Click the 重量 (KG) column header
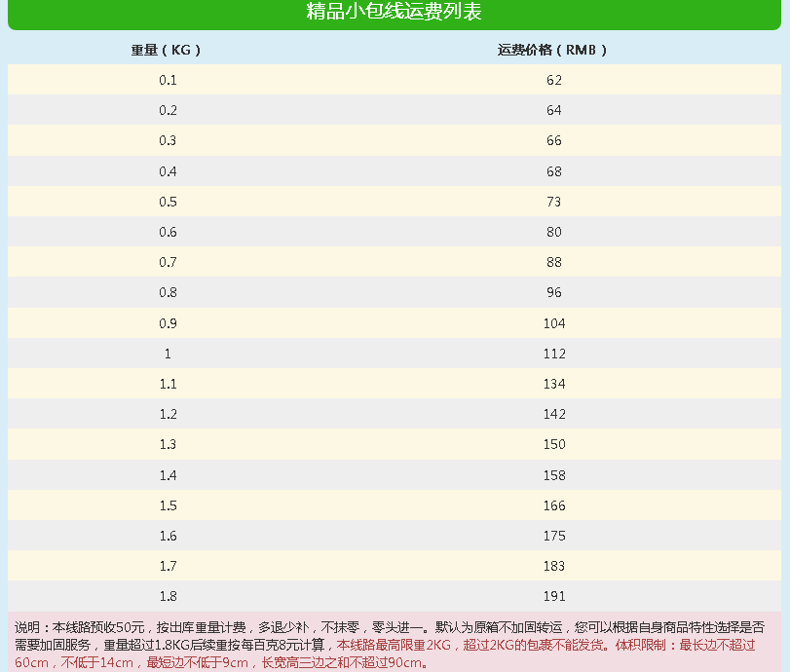790x672 pixels. coord(167,50)
